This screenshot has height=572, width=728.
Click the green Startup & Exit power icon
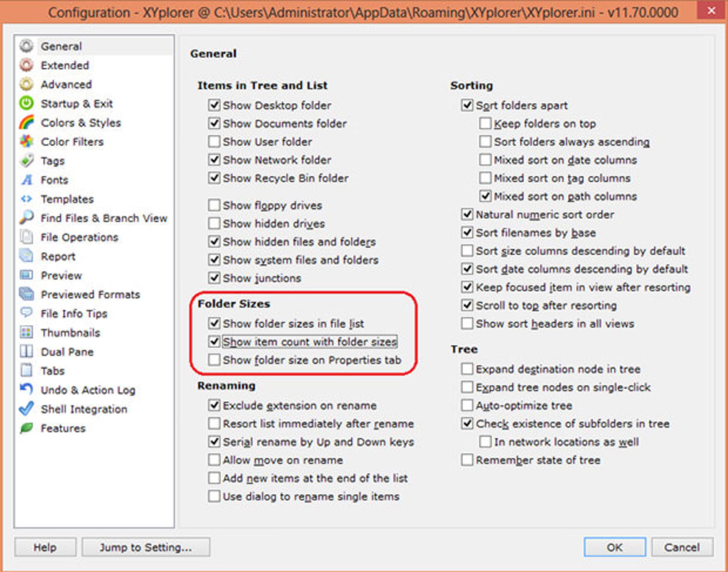(x=27, y=103)
